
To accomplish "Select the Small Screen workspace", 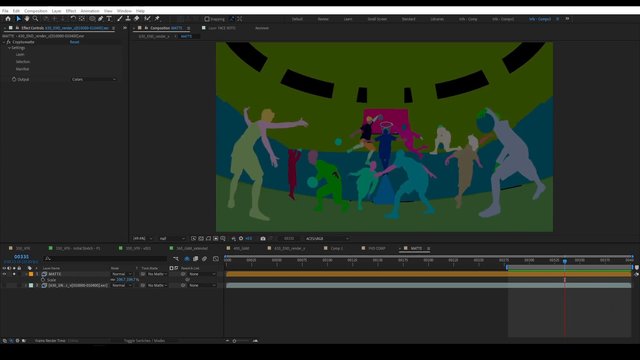I will 377,19.
